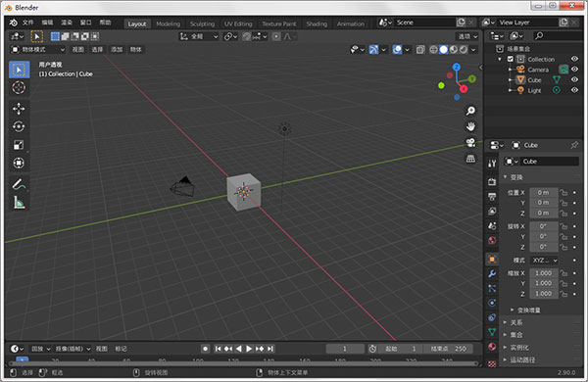
Task: Switch to Wireframe viewport shading
Action: pyautogui.click(x=433, y=50)
